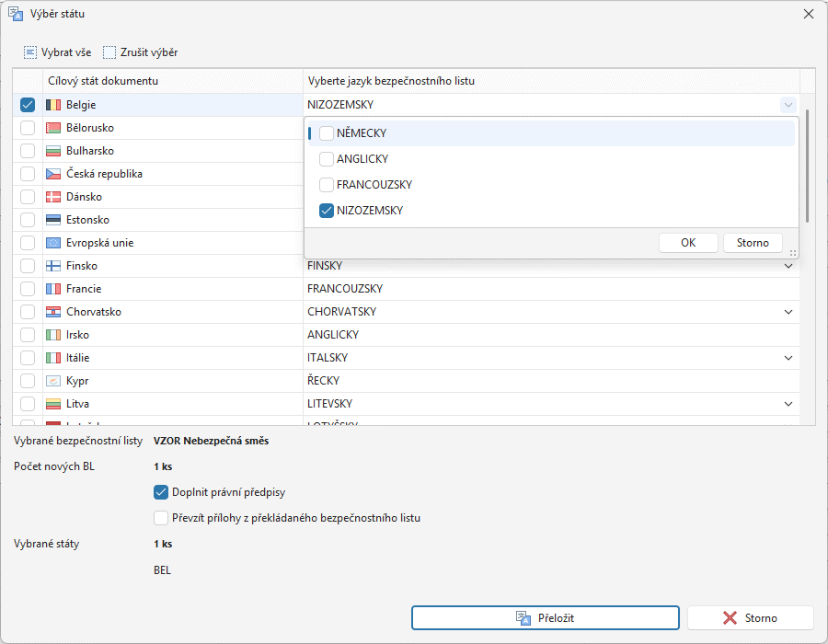This screenshot has width=828, height=644.
Task: Click the language popup resize grip
Action: (x=793, y=253)
